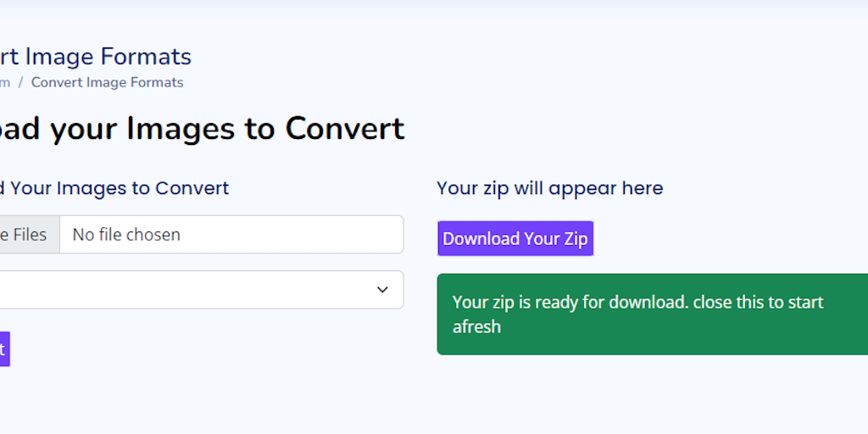The width and height of the screenshot is (868, 434).
Task: Click the blank middle of the format dropdown
Action: click(x=195, y=290)
